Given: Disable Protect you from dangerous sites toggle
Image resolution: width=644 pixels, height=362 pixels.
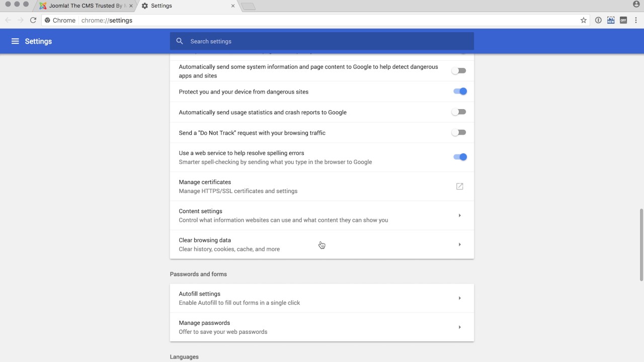Looking at the screenshot, I should coord(459,92).
